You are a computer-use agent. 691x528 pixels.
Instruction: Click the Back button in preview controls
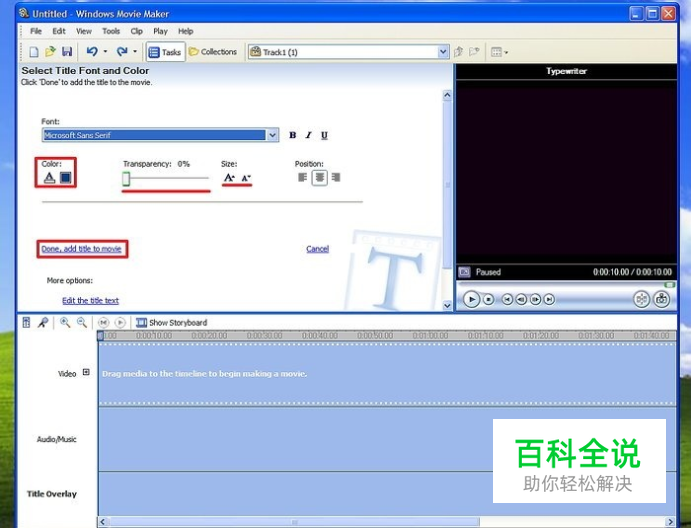pos(507,300)
